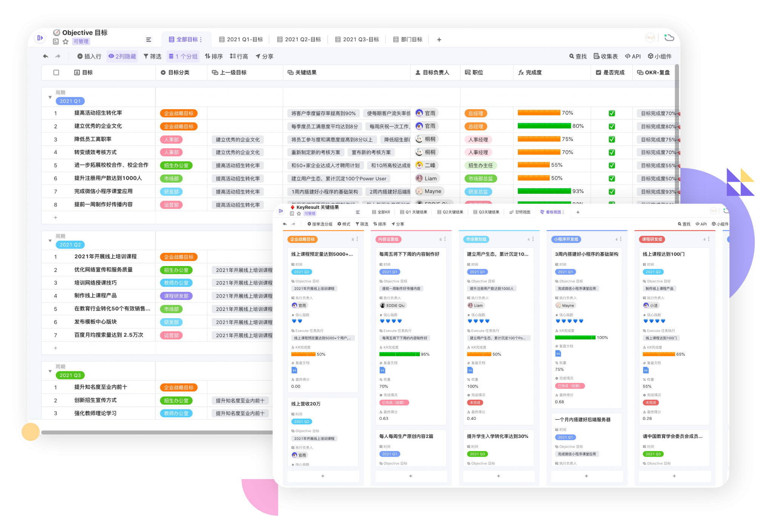Switch to 2021 Q3-目标 tab
The height and width of the screenshot is (532, 774).
tap(357, 40)
